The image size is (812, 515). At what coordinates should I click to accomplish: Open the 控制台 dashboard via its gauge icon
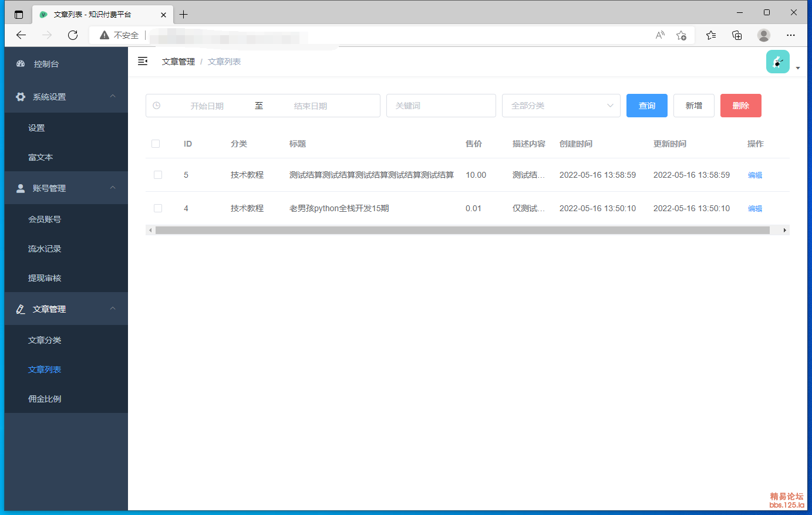tap(20, 63)
